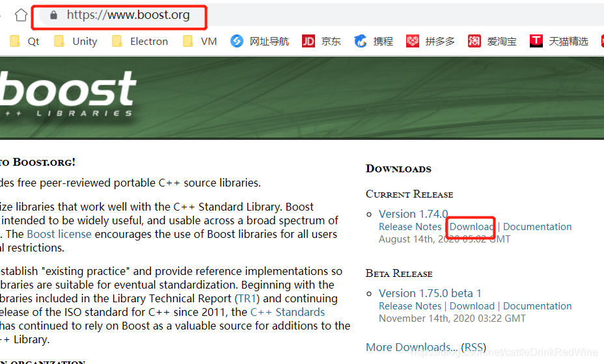Open the 网址导航 bookmark

coord(260,41)
